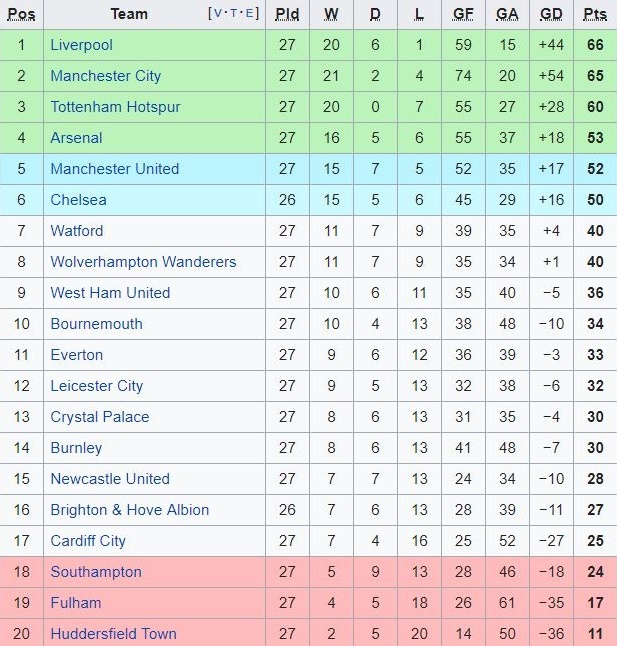Click the Everton team link
Image resolution: width=617 pixels, height=646 pixels.
76,355
